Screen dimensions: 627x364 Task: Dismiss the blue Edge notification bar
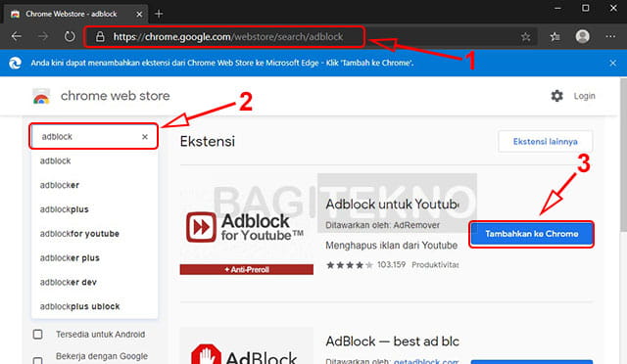[612, 63]
